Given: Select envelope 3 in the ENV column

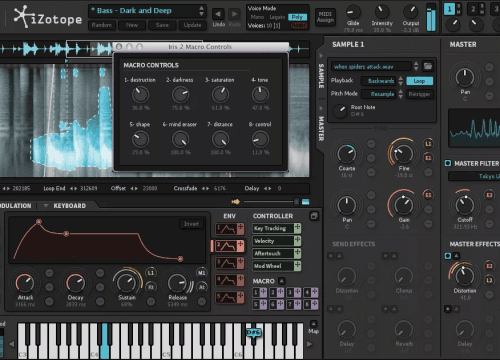Looking at the screenshot, I should click(x=230, y=263).
